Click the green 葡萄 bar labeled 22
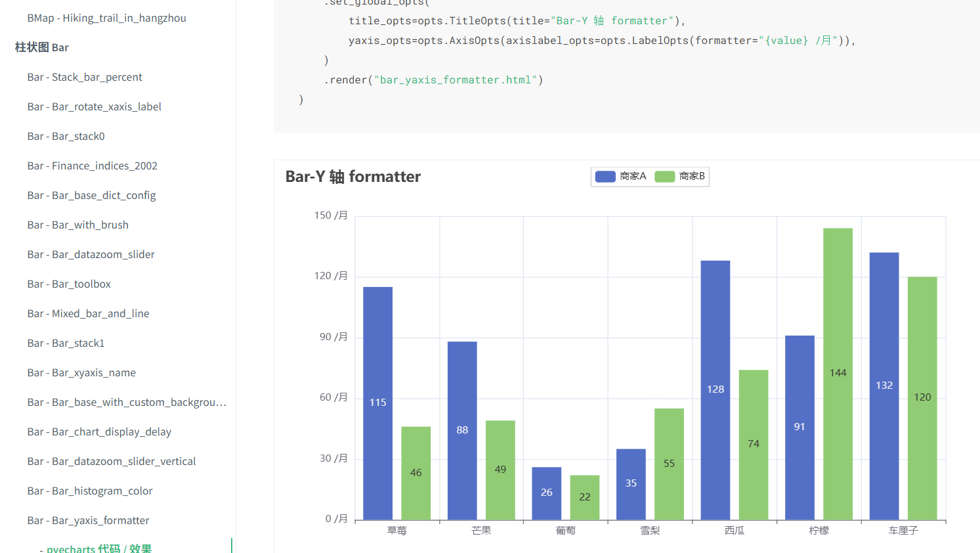 click(585, 497)
